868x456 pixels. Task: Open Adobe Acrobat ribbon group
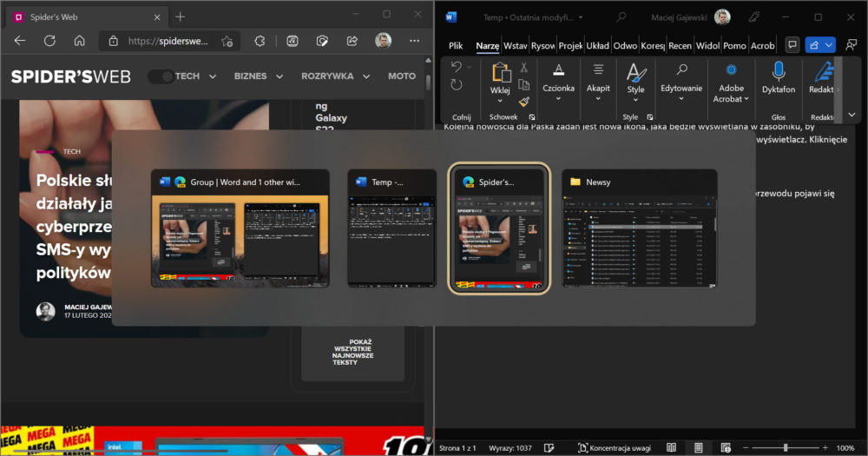(x=731, y=83)
